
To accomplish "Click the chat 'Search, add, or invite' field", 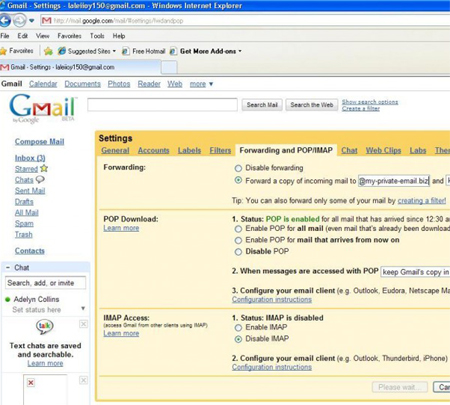I will tap(45, 283).
